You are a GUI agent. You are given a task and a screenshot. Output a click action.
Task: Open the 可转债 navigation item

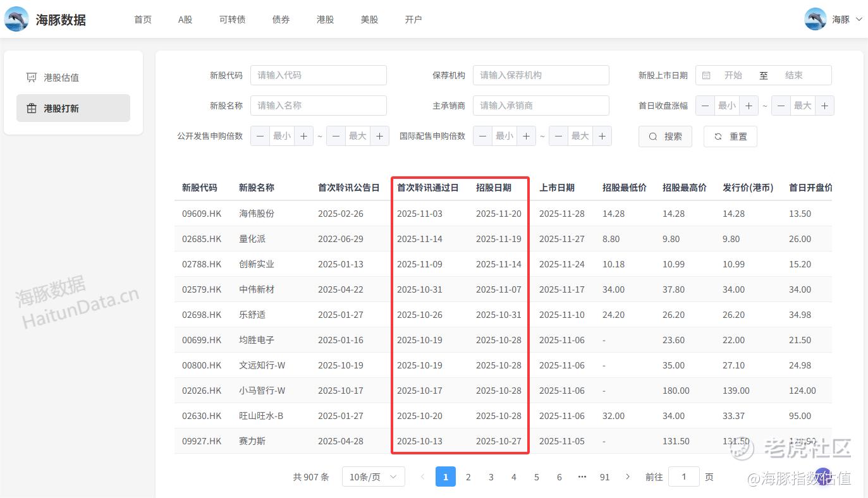pos(232,20)
